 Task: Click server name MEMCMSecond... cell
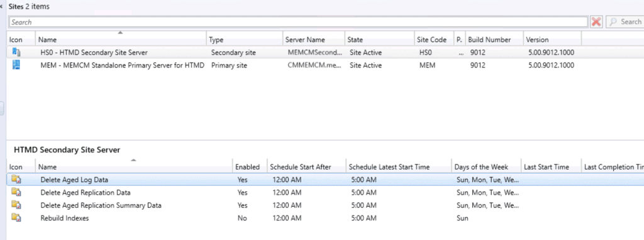[x=314, y=52]
